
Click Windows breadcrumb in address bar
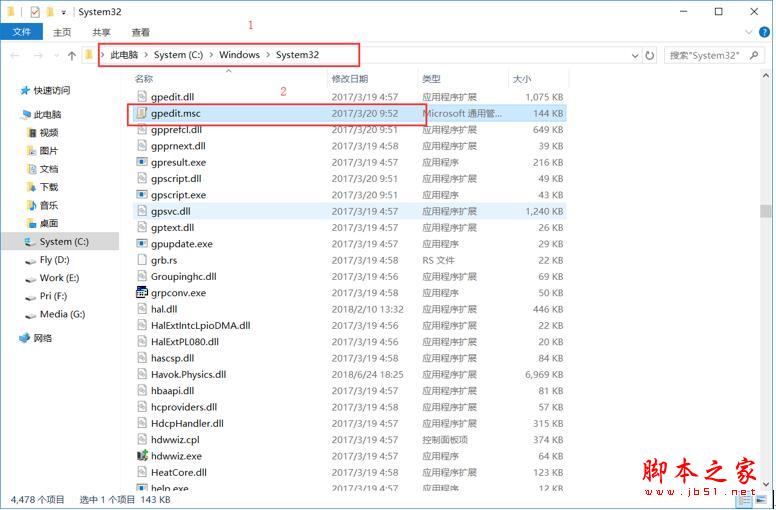pos(240,55)
